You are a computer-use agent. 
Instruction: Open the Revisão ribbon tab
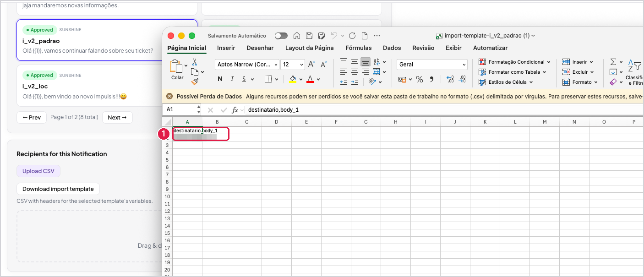[423, 48]
